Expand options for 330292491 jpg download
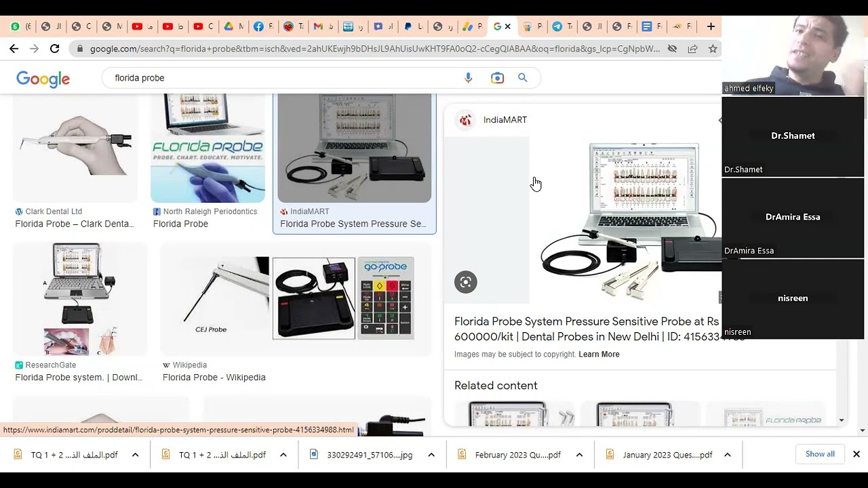This screenshot has width=868, height=488. click(431, 455)
